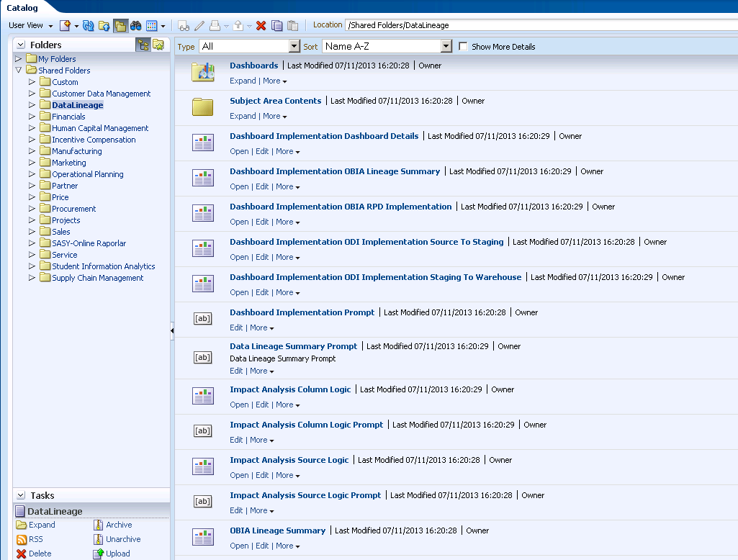Click the Refresh icon in the toolbar
This screenshot has width=738, height=560.
(x=88, y=24)
